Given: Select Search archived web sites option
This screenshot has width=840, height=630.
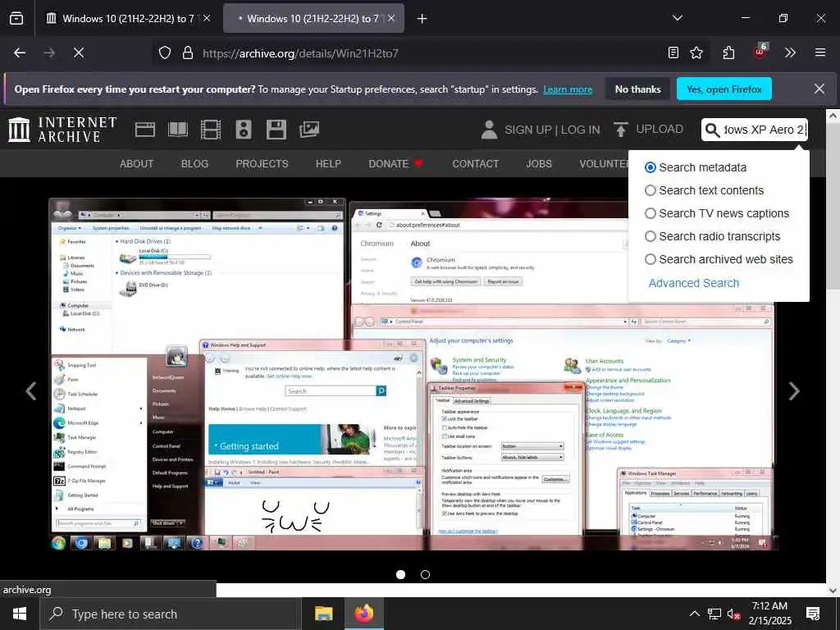Looking at the screenshot, I should tap(651, 259).
